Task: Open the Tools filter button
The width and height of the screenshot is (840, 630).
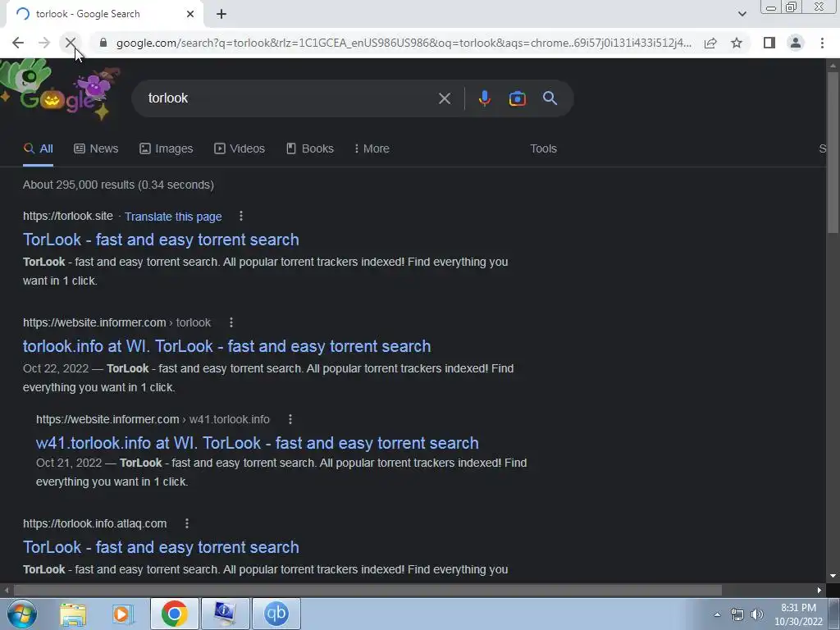Action: coord(543,149)
